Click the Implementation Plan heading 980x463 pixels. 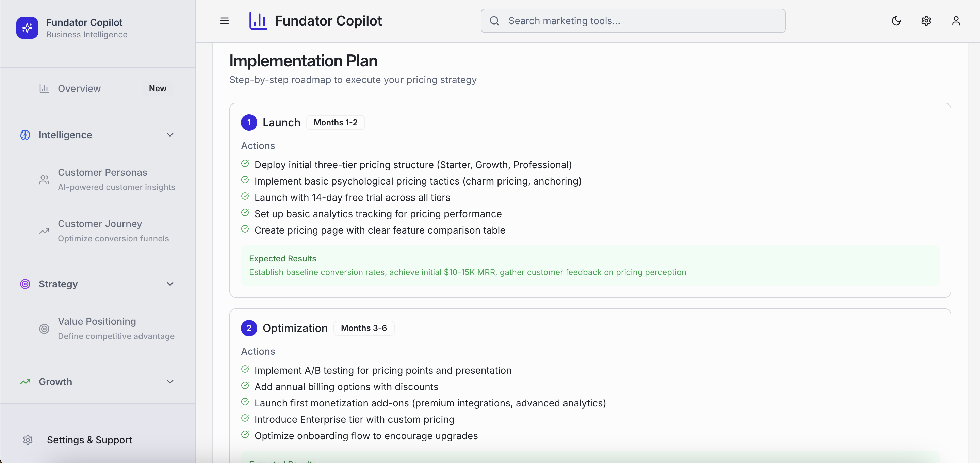pos(303,61)
